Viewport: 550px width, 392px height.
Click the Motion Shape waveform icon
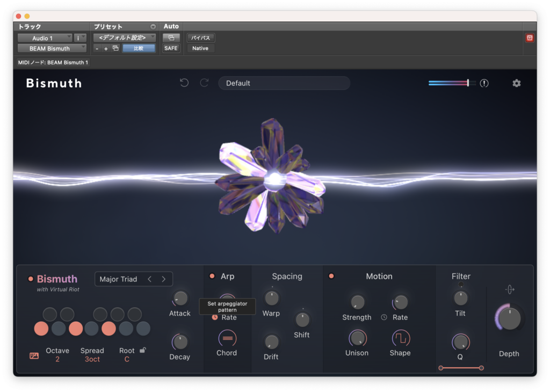click(401, 338)
